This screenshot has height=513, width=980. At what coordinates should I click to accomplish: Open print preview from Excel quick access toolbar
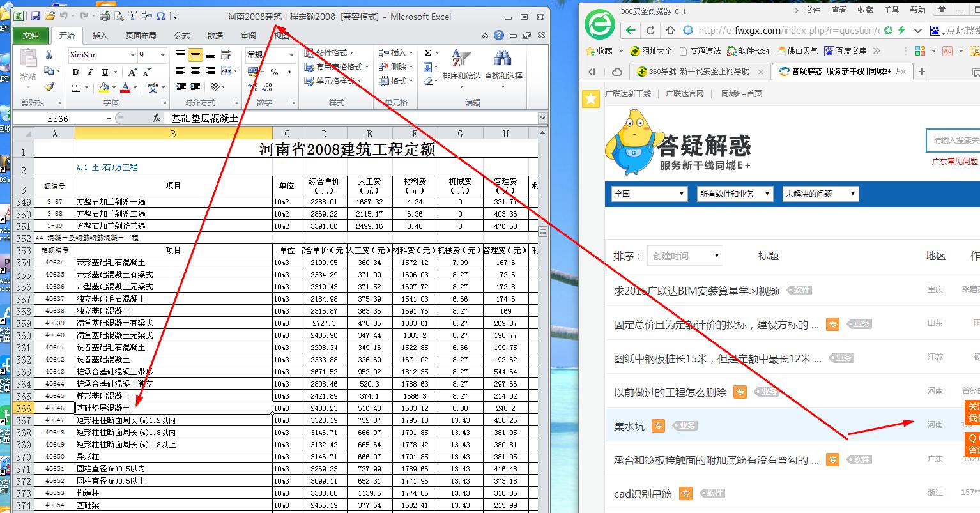tap(118, 17)
